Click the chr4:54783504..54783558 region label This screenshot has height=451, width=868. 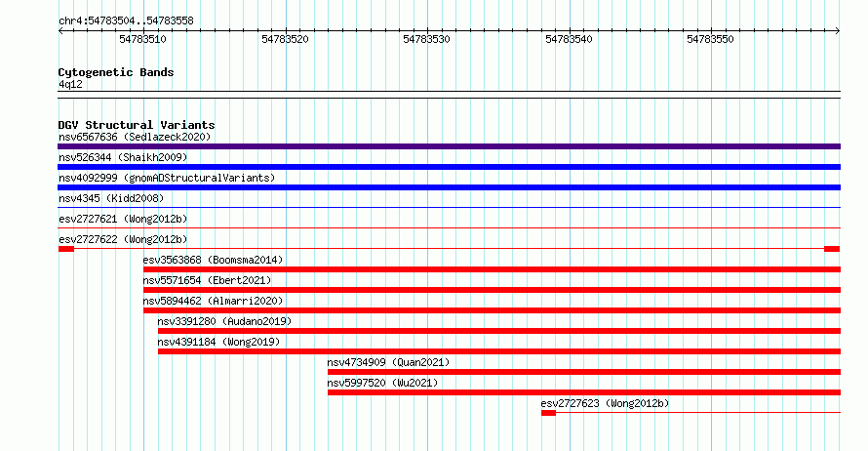tap(126, 20)
